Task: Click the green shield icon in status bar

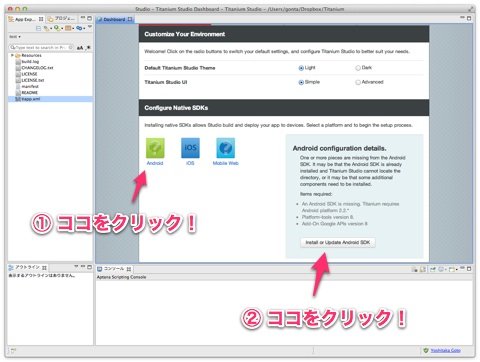Action: (425, 350)
